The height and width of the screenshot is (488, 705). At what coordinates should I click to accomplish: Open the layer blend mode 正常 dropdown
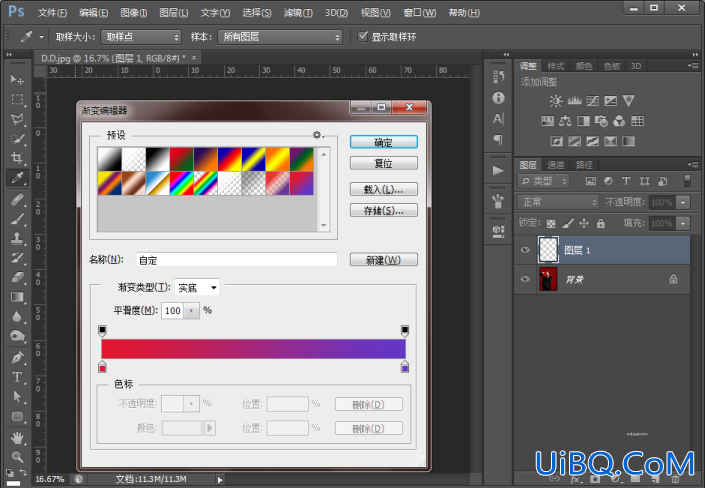click(558, 202)
